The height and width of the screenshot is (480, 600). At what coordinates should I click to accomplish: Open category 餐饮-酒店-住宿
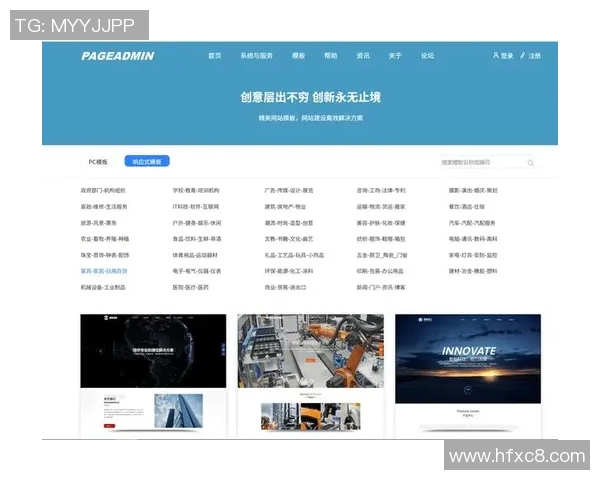(466, 207)
